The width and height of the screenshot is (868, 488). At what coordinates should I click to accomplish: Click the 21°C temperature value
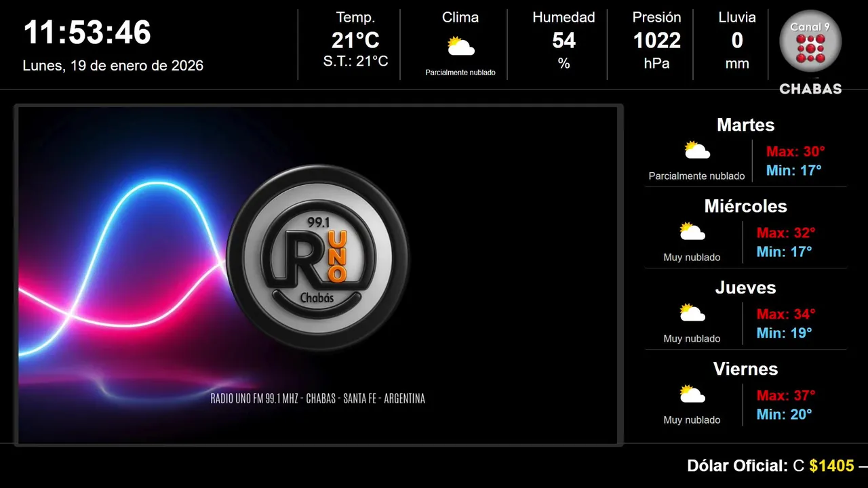[355, 41]
